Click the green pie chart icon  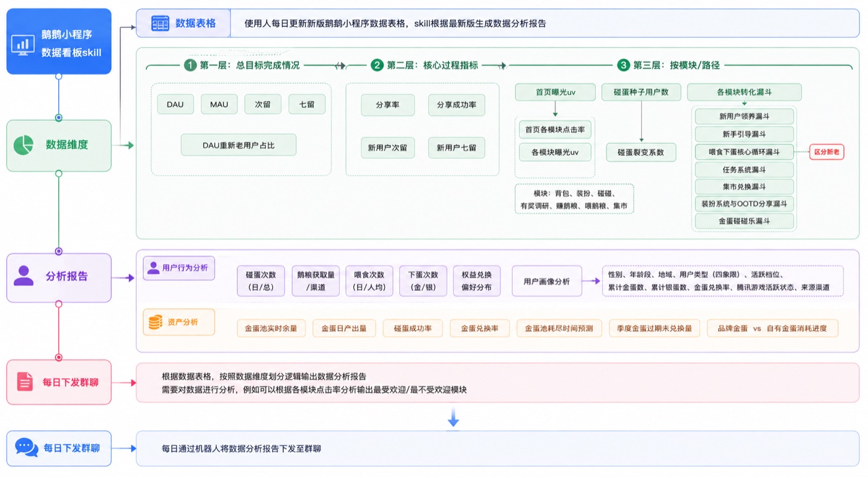[x=24, y=145]
